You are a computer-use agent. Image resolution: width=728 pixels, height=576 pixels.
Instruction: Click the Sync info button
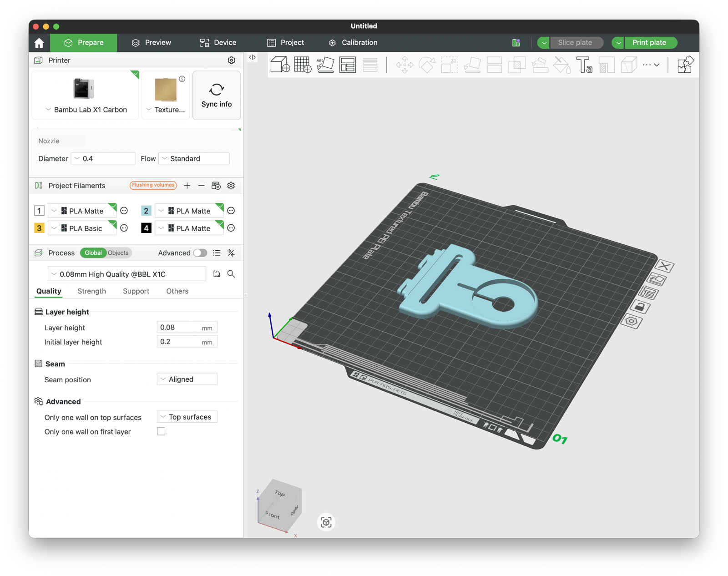[217, 96]
